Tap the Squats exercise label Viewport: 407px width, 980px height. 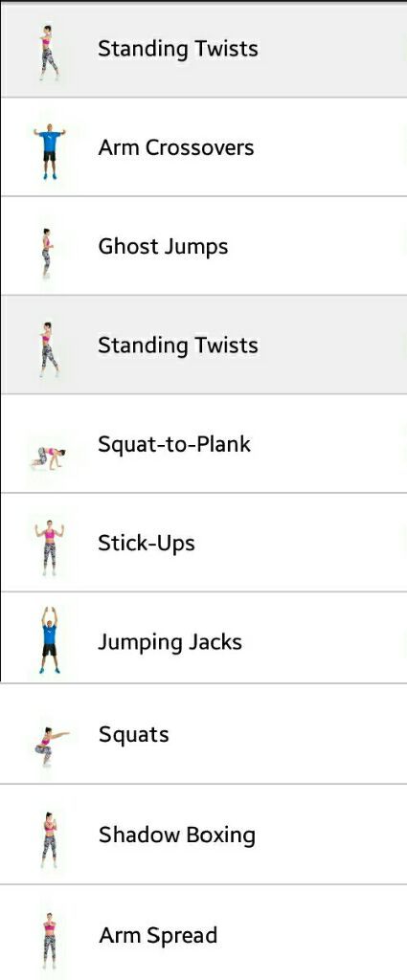[x=134, y=735]
